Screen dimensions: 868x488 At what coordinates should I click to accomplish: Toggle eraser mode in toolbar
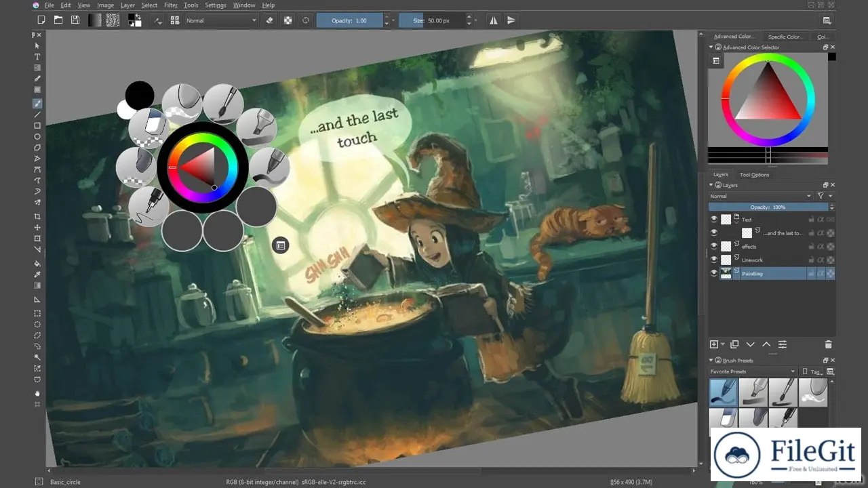point(270,20)
